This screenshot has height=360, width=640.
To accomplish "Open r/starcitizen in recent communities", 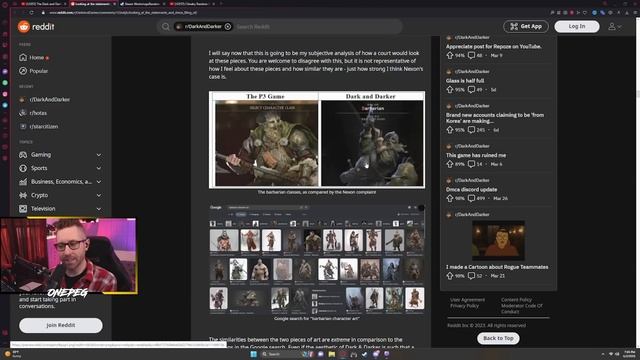I will (43, 127).
